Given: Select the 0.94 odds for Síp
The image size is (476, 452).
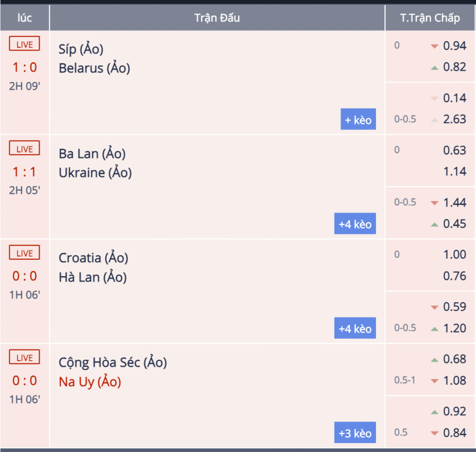Looking at the screenshot, I should pos(454,46).
